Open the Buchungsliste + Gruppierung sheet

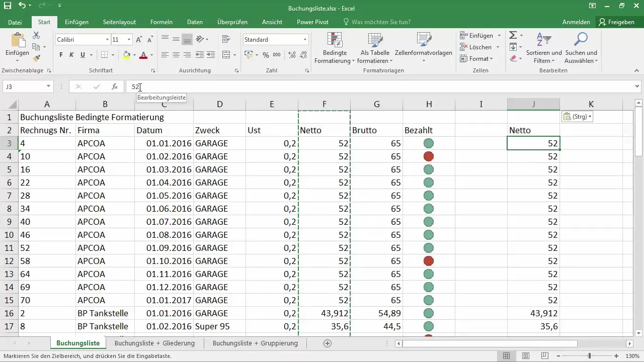pos(255,343)
